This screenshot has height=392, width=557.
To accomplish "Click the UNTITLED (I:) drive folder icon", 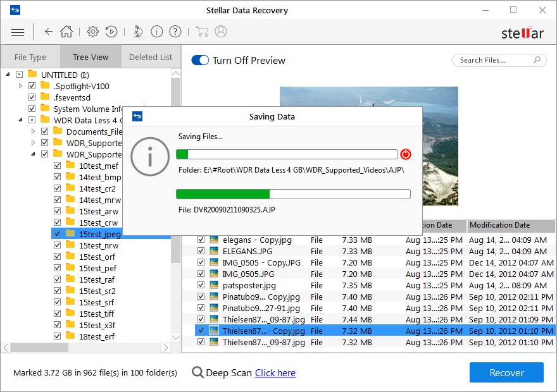I will pyautogui.click(x=32, y=74).
